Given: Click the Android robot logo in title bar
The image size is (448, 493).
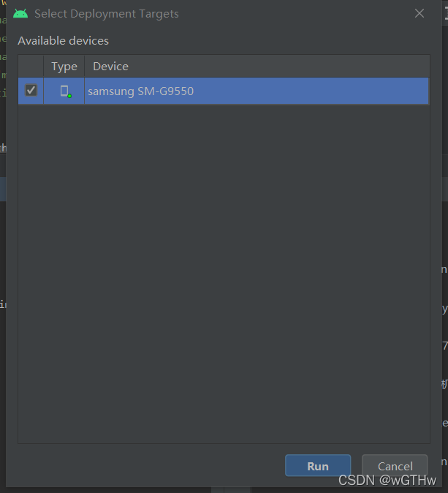Looking at the screenshot, I should click(x=20, y=14).
